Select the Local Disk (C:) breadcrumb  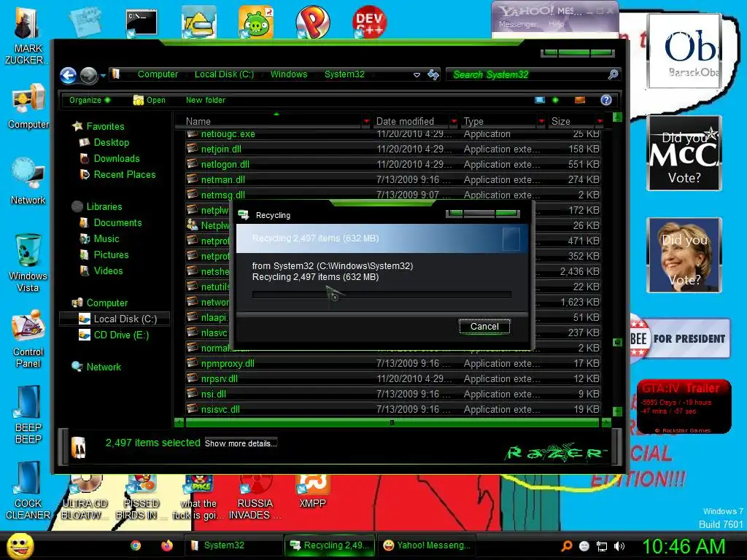tap(224, 74)
